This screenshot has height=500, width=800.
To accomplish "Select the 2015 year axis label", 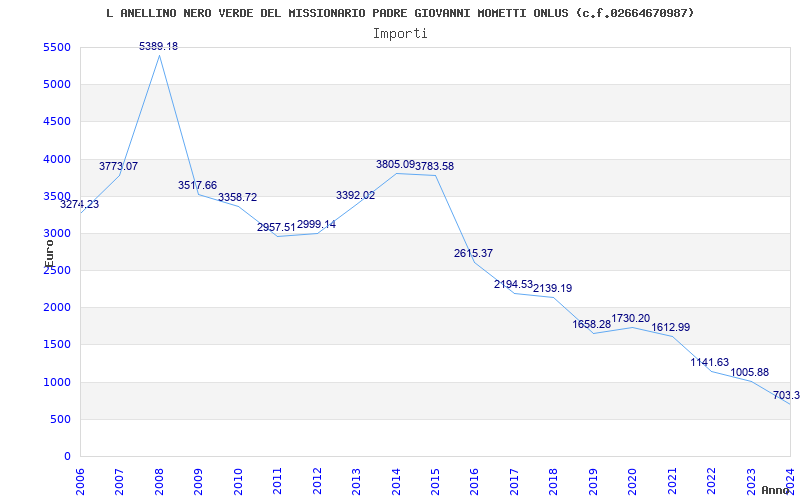I will 435,481.
